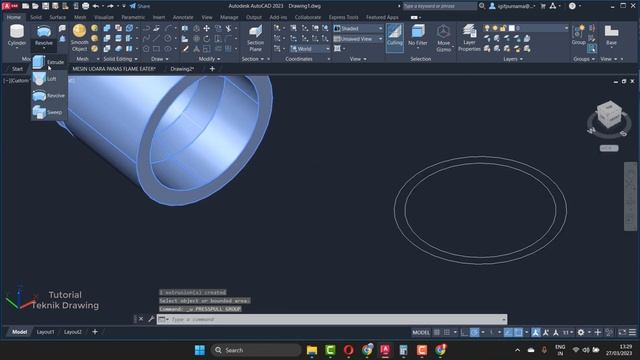Open the Unsaved View dropdown
Viewport: 640px width, 360px height.
[358, 39]
